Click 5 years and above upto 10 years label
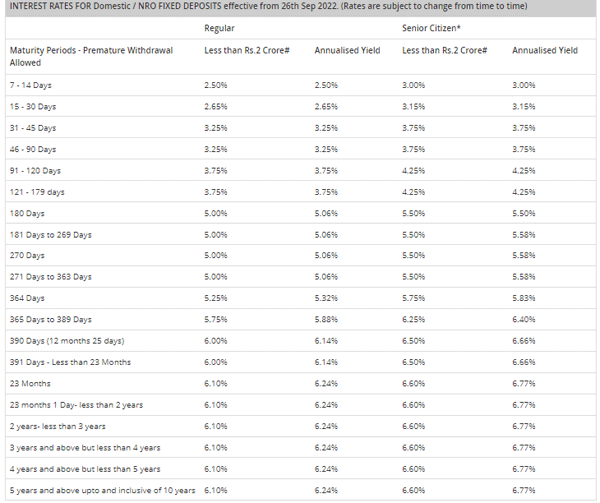Viewport: 600px width, 503px height. coord(101,489)
